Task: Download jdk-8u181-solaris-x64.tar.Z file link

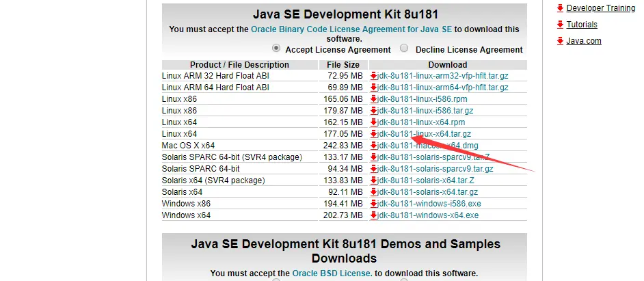Action: [x=426, y=180]
